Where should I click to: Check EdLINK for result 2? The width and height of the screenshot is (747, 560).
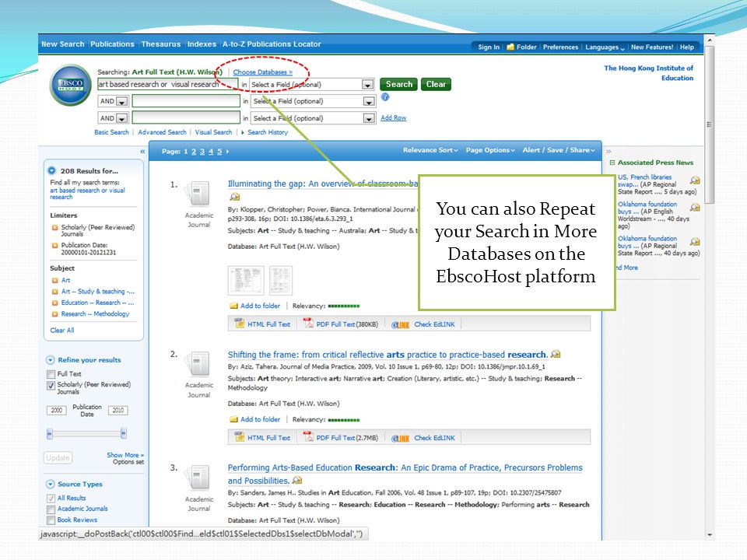point(423,438)
